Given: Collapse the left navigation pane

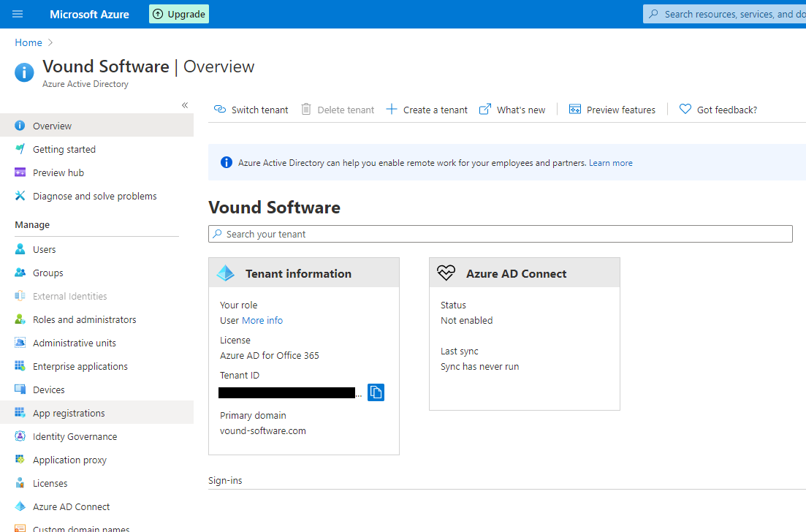Looking at the screenshot, I should pyautogui.click(x=184, y=104).
